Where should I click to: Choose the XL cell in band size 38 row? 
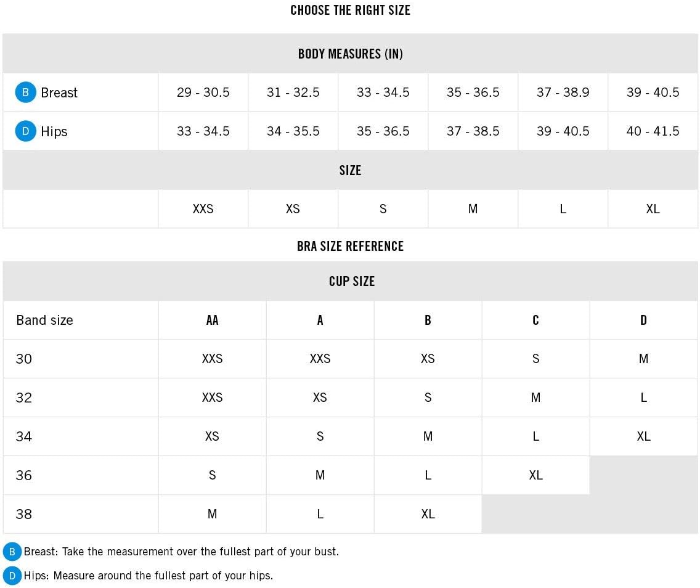pos(428,514)
